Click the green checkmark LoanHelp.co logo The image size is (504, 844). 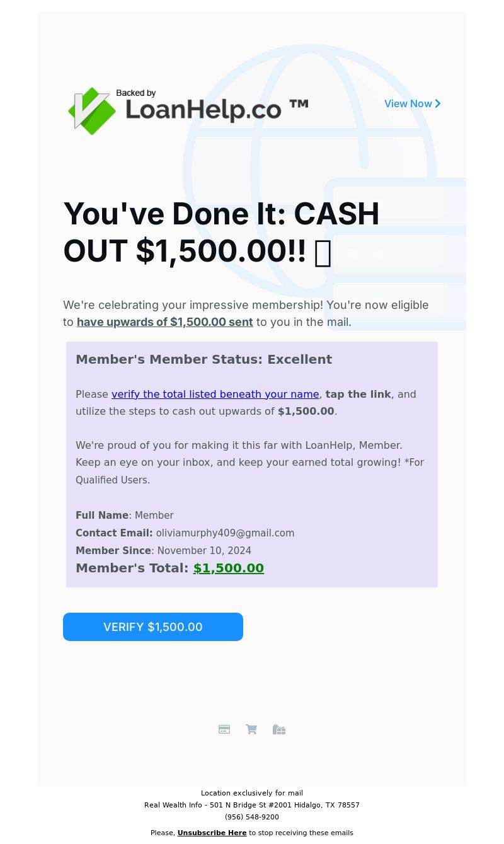188,110
